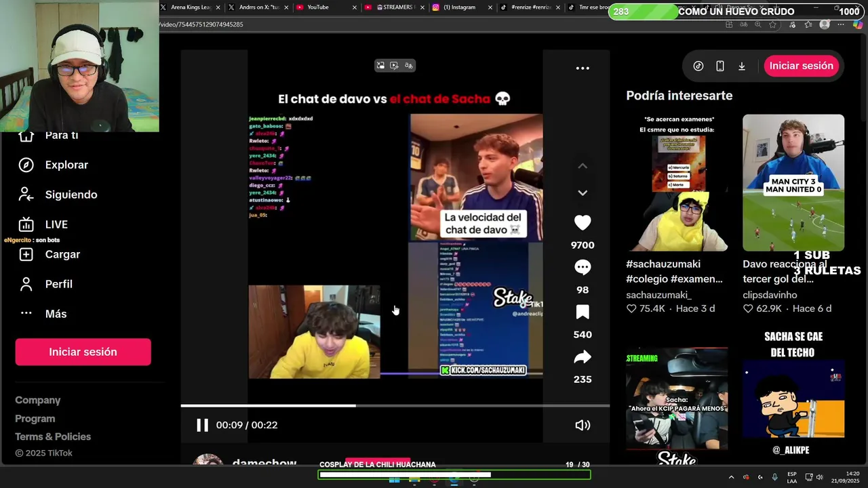Click the Explorar compass icon
Image resolution: width=868 pixels, height=488 pixels.
26,165
